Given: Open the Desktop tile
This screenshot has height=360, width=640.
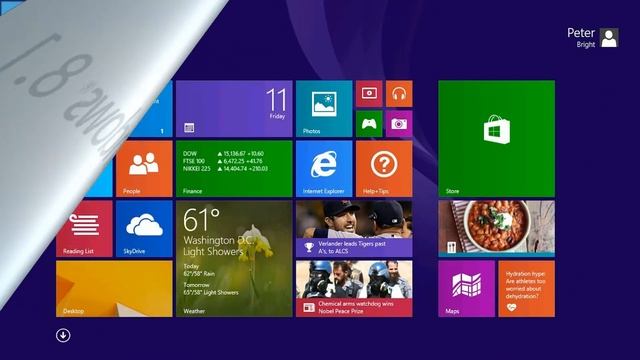Looking at the screenshot, I should point(114,289).
